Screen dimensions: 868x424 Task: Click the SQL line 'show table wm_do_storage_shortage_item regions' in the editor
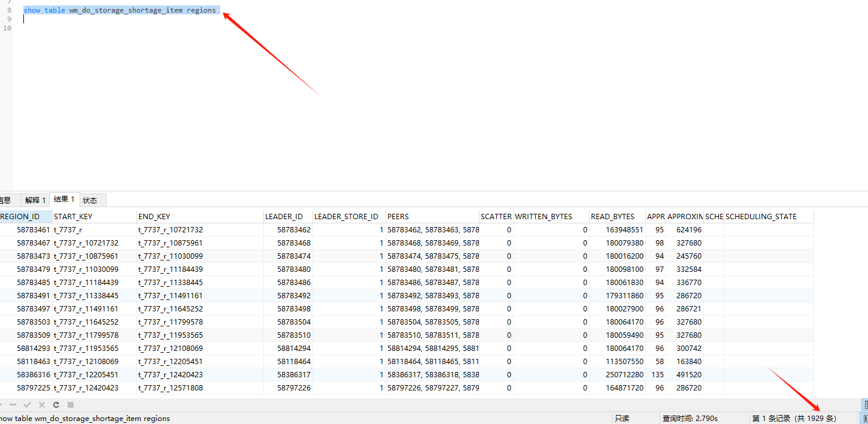(120, 10)
